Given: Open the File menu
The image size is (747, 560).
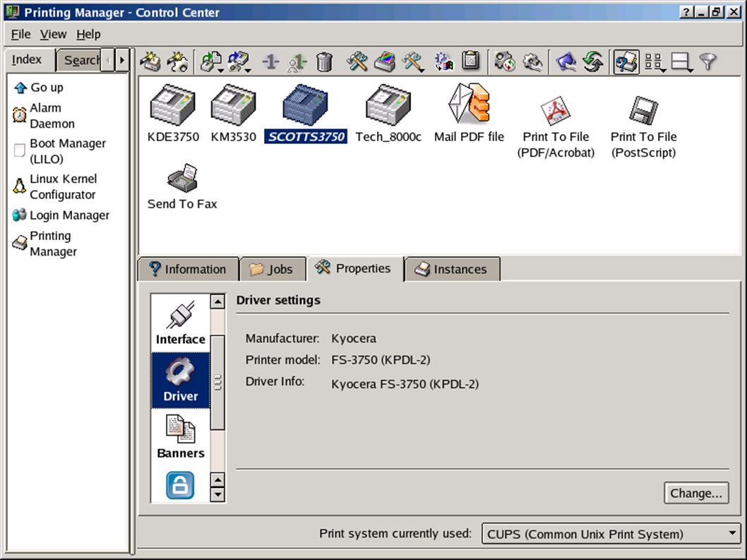Looking at the screenshot, I should pyautogui.click(x=20, y=35).
